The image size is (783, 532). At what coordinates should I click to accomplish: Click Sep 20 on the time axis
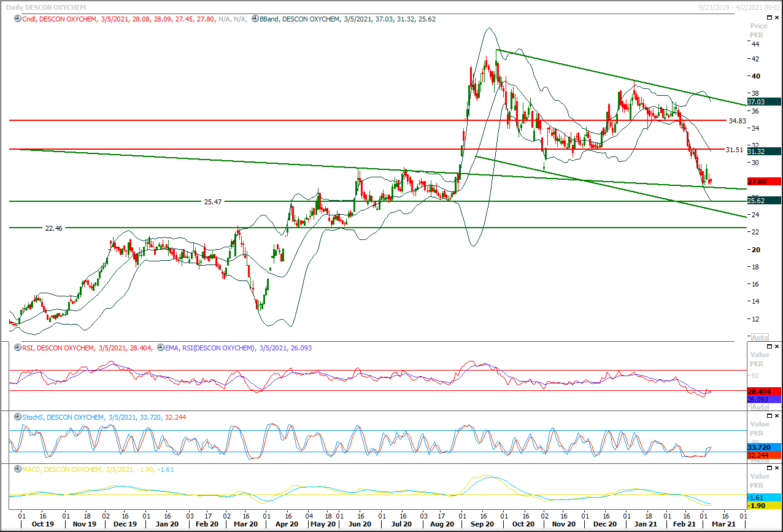coord(482,525)
